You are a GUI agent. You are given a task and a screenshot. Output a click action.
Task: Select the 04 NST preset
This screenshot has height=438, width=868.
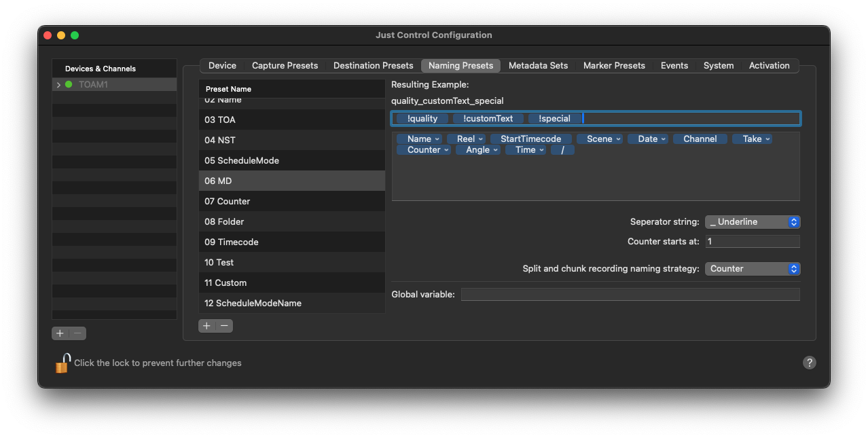[x=292, y=140]
